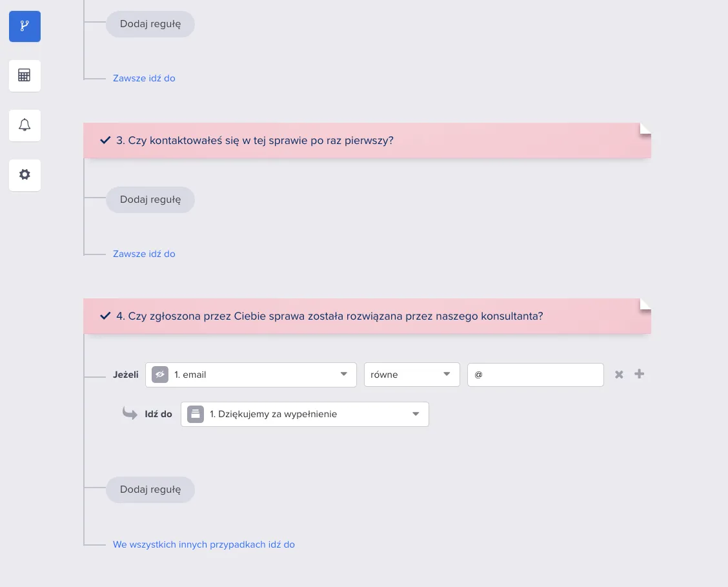Select question 4 'Czy zgłoszona przez Ciebie' header

click(x=367, y=316)
